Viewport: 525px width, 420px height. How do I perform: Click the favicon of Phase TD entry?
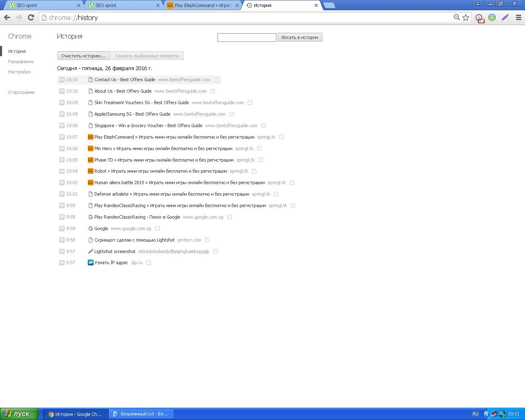coord(91,160)
